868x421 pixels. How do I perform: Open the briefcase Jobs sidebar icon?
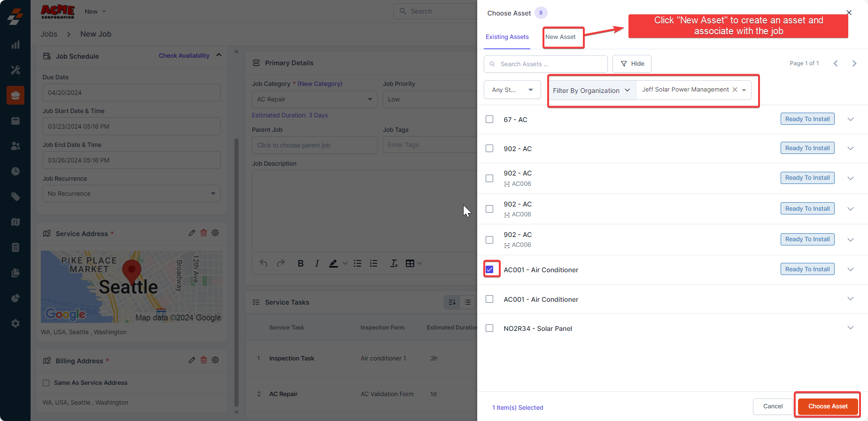15,95
